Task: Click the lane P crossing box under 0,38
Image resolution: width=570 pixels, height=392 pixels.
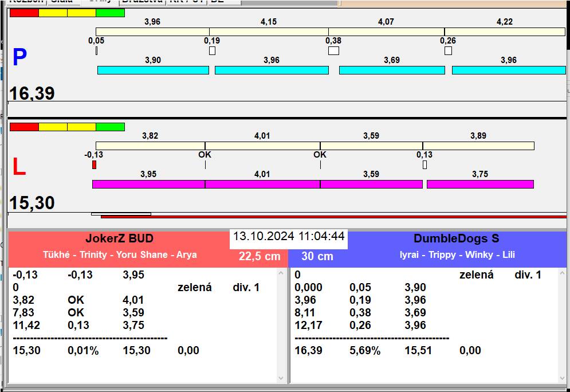Action: pos(334,50)
